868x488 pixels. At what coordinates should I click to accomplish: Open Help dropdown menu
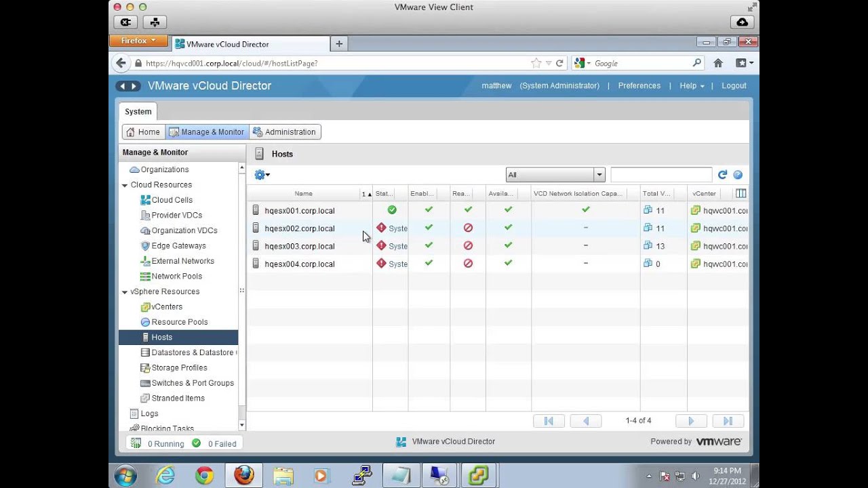point(692,86)
